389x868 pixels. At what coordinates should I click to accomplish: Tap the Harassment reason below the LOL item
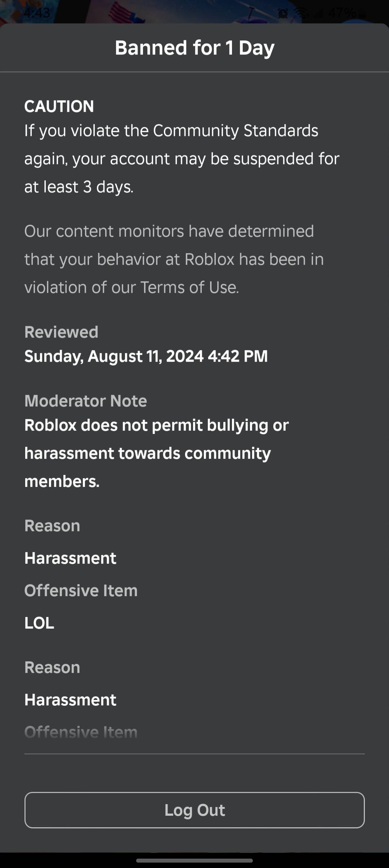pyautogui.click(x=70, y=700)
